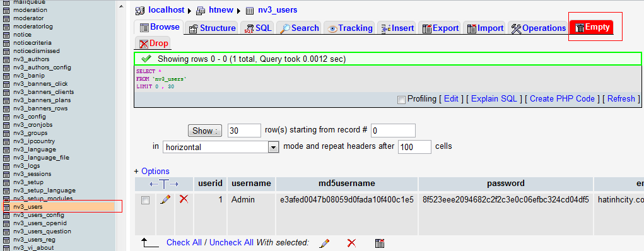Click the table icon beside nv3_banip
The width and height of the screenshot is (644, 251).
click(x=6, y=76)
